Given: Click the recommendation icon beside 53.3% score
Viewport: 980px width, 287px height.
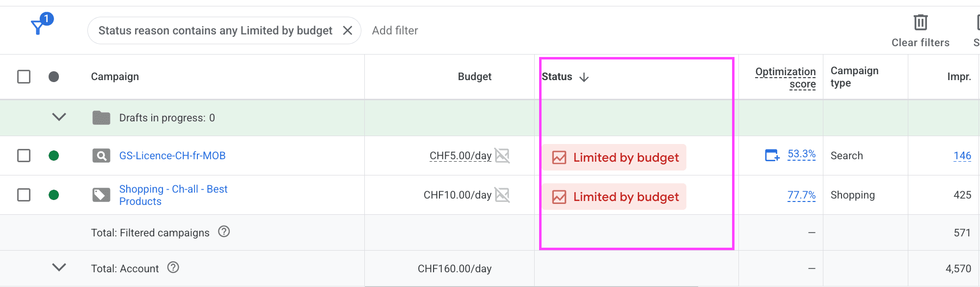Looking at the screenshot, I should (772, 155).
